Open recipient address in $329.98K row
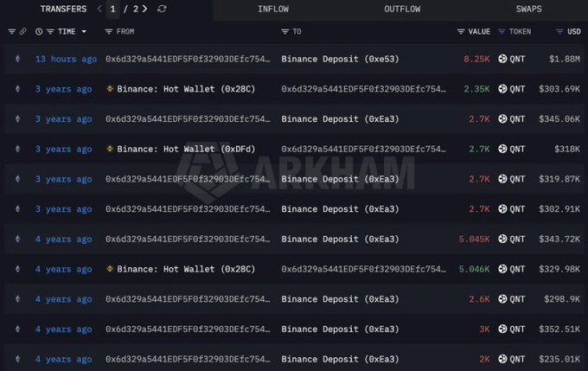This screenshot has height=371, width=588. 364,269
